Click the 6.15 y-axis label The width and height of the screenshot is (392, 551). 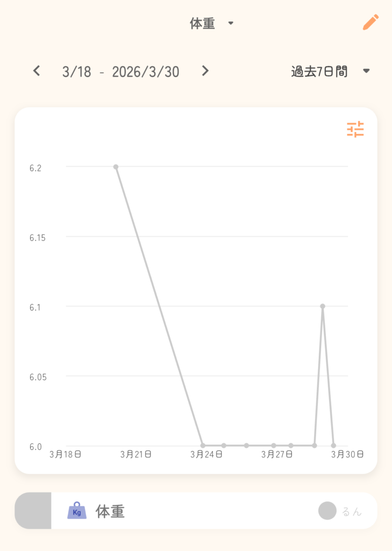pos(38,237)
